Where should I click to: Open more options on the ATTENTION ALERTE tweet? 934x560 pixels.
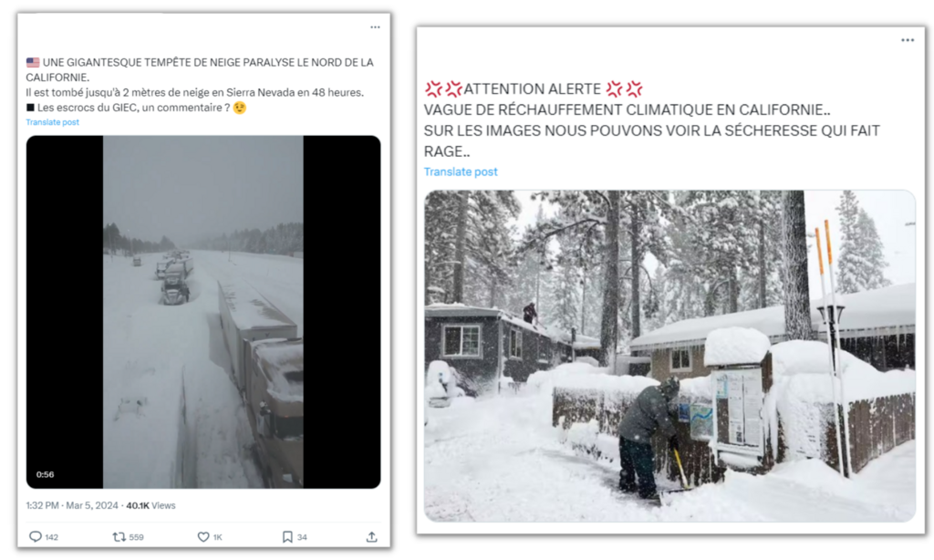(907, 40)
